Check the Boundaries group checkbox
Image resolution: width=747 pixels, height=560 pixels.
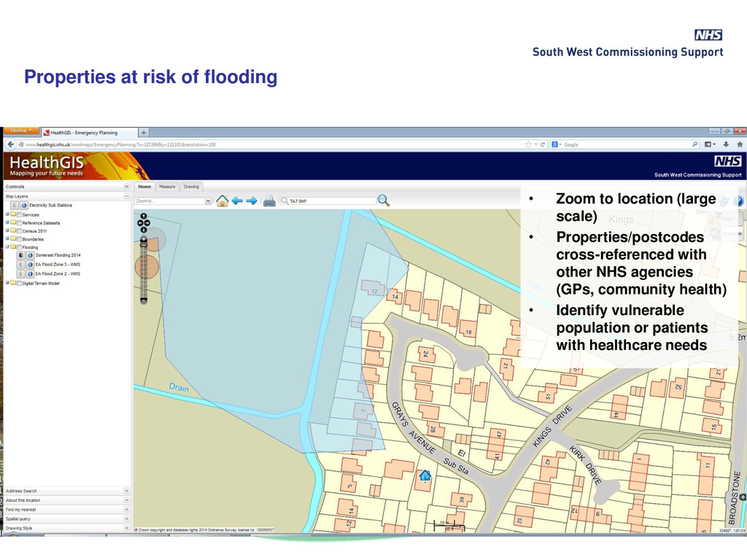[19, 239]
